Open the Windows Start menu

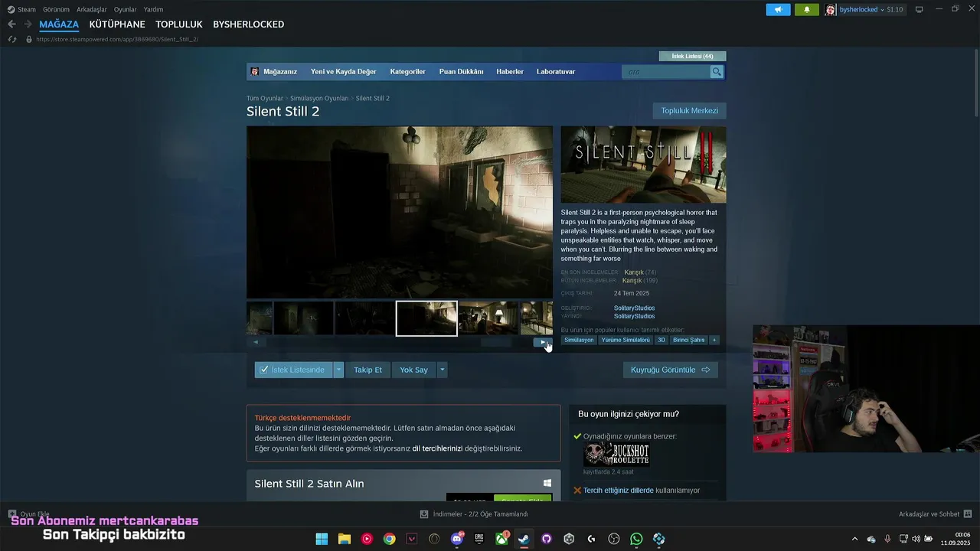[x=322, y=539]
